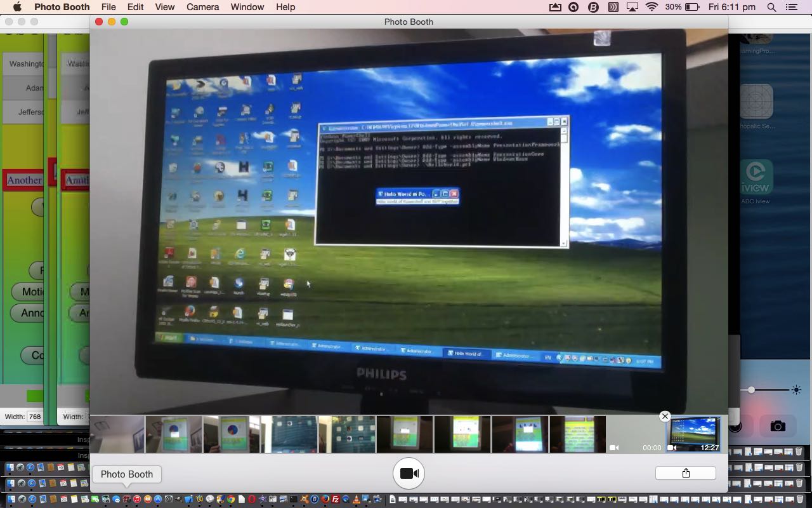The width and height of the screenshot is (812, 508).
Task: Open the Window menu
Action: pos(247,7)
